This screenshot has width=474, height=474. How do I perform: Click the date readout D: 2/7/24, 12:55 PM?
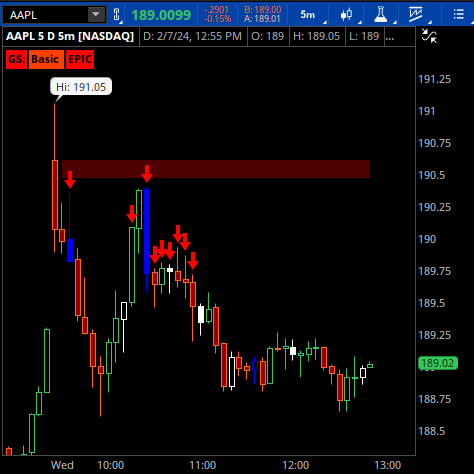192,36
